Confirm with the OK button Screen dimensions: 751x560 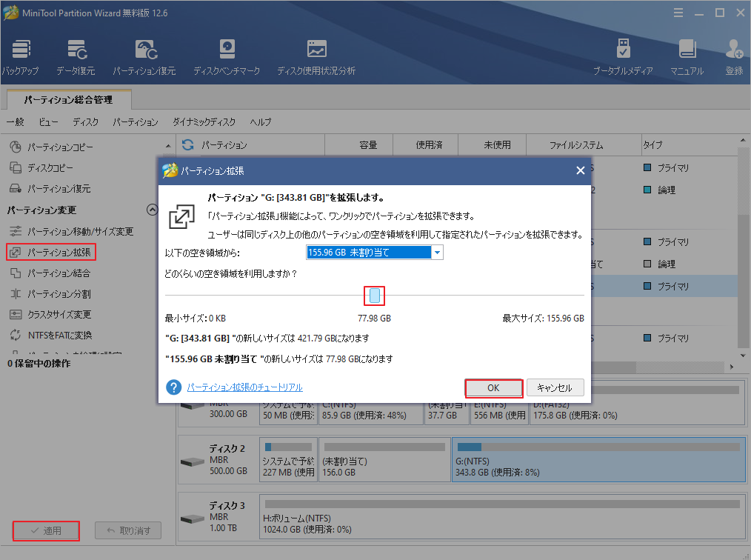[494, 387]
